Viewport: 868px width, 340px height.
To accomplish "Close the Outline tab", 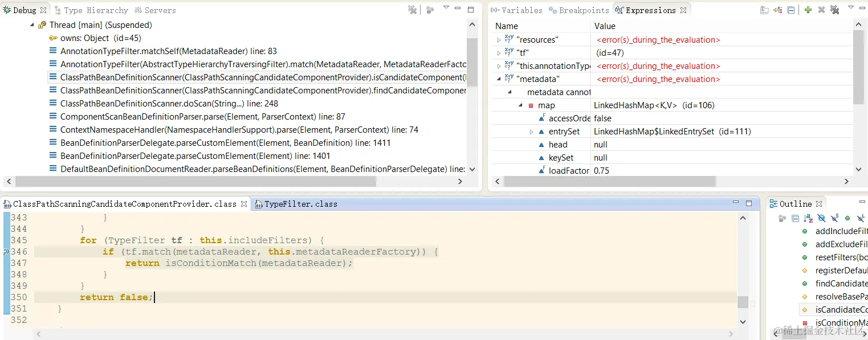I will click(x=818, y=204).
